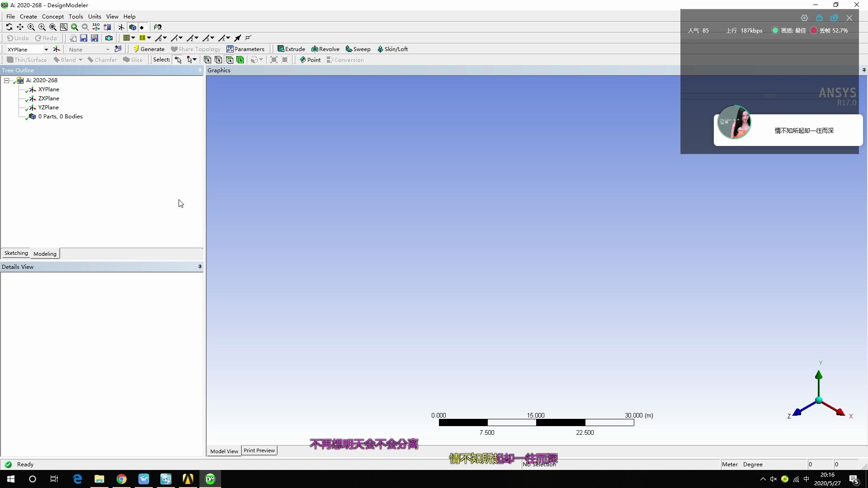Activate the Sweep tool
Screen dimensions: 868x488
point(358,49)
